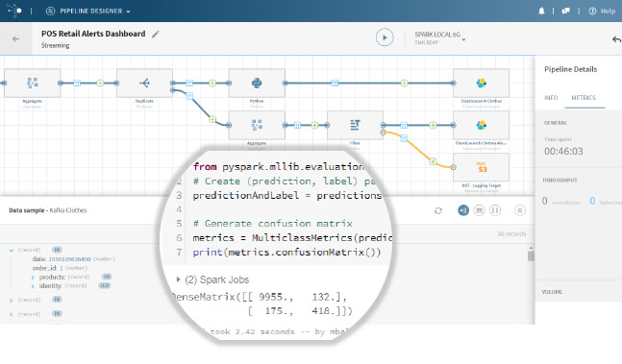The height and width of the screenshot is (364, 622).
Task: Switch data sample to table view
Action: (479, 210)
